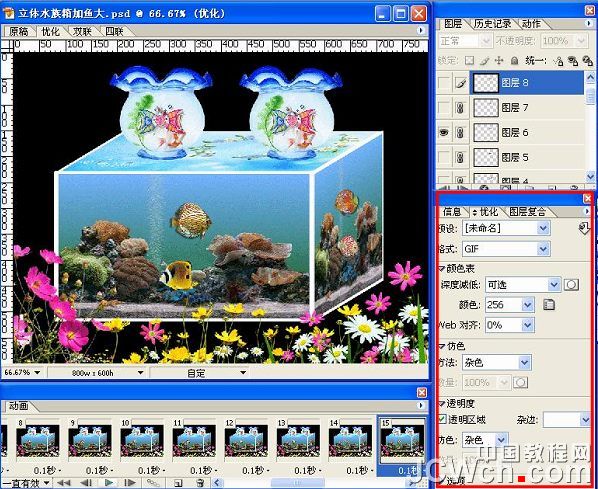
Task: Hide 图层 6 using its eye icon
Action: pos(444,132)
